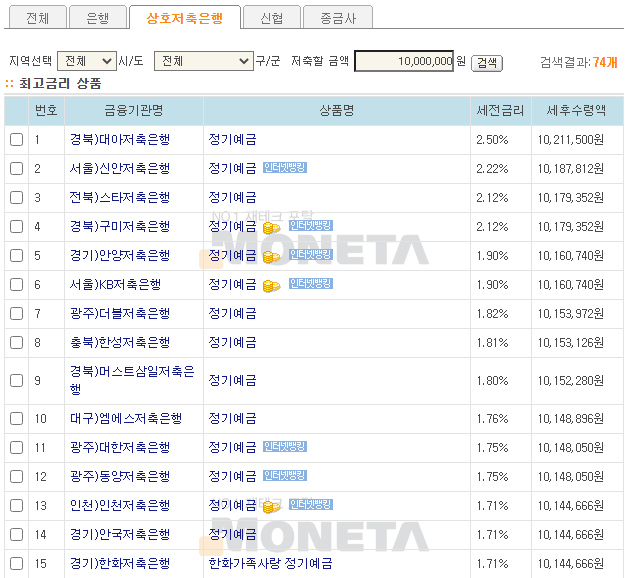627x578 pixels.
Task: Open 대구)엠에스저축은행 bank link
Action: pyautogui.click(x=126, y=418)
